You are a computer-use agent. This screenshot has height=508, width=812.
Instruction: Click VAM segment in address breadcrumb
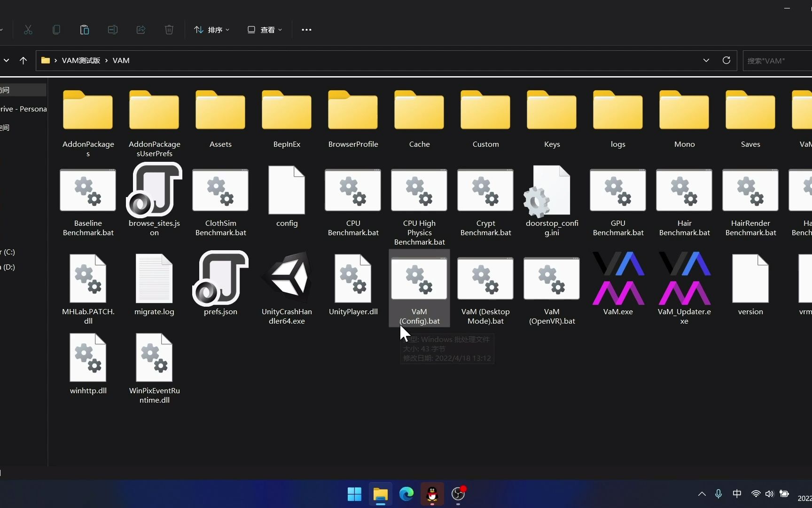(121, 60)
